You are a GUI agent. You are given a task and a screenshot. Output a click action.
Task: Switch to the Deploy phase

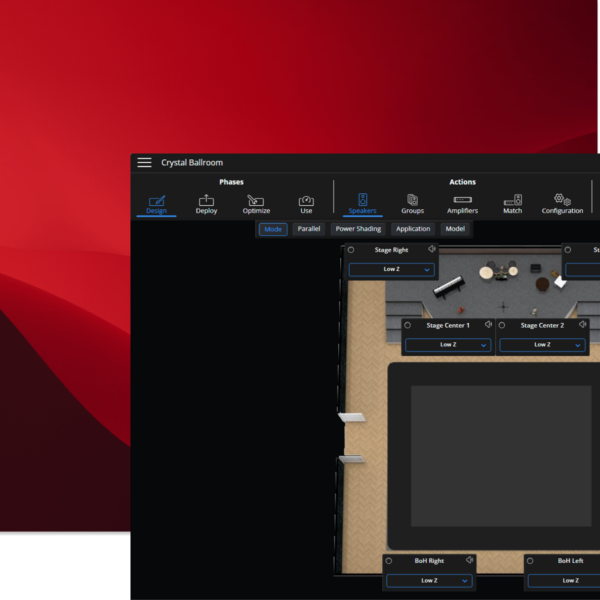(x=206, y=205)
